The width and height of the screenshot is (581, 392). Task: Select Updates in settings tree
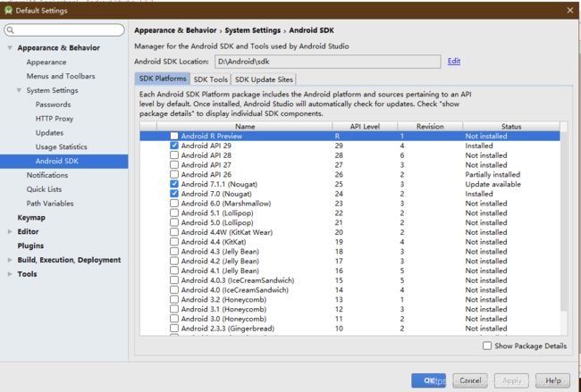pos(49,132)
